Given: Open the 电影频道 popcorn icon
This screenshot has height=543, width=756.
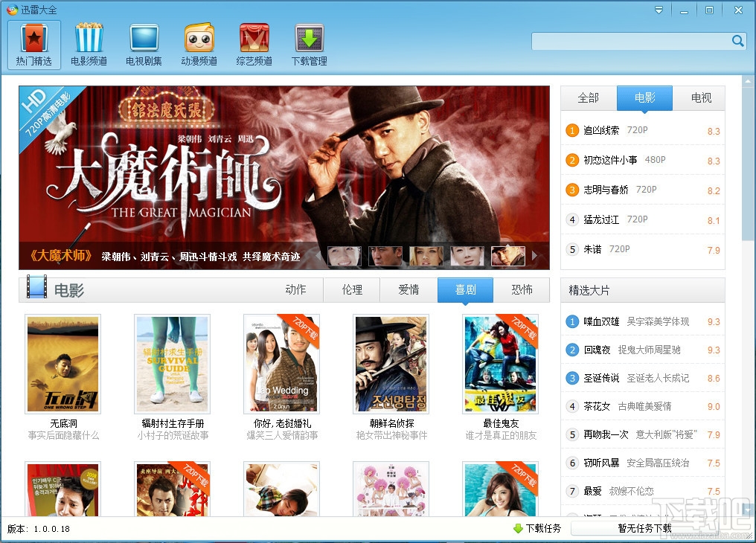Looking at the screenshot, I should pos(89,45).
